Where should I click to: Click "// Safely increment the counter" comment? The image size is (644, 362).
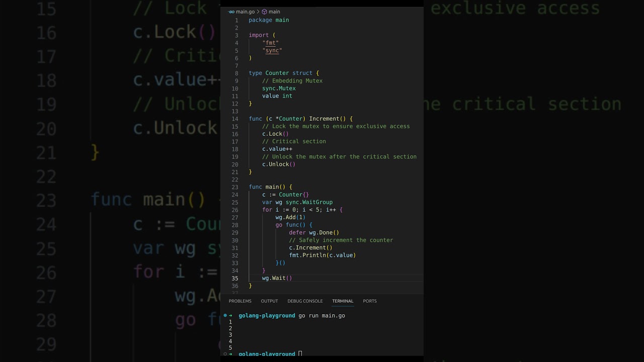341,240
